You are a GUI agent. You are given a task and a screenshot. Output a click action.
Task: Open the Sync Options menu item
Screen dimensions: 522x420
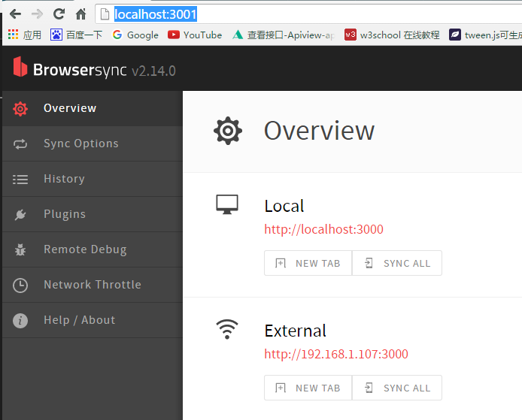80,144
